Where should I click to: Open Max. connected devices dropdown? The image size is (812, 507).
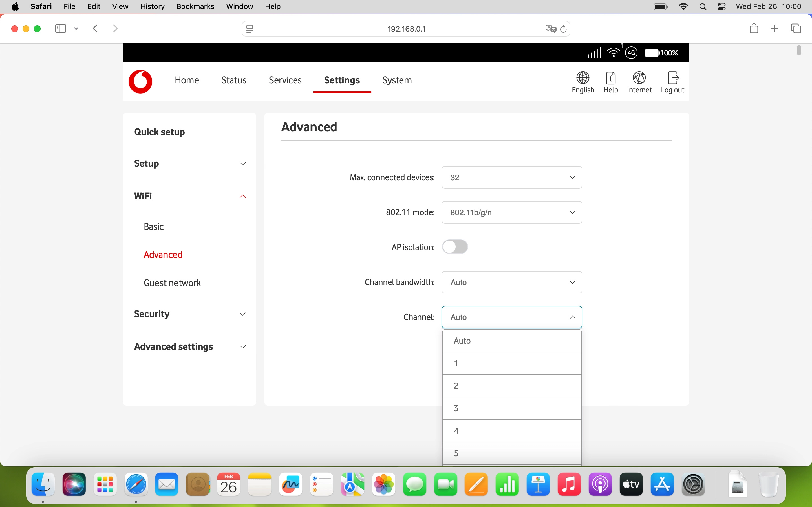tap(511, 177)
